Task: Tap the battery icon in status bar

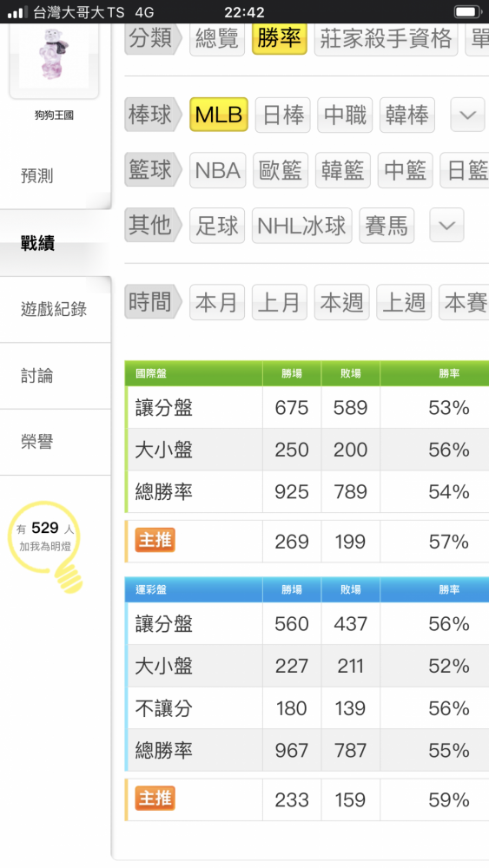Action: [x=467, y=11]
